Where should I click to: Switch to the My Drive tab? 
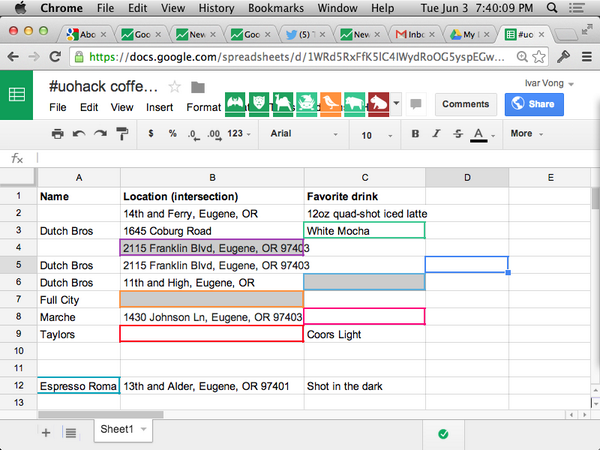[x=470, y=35]
